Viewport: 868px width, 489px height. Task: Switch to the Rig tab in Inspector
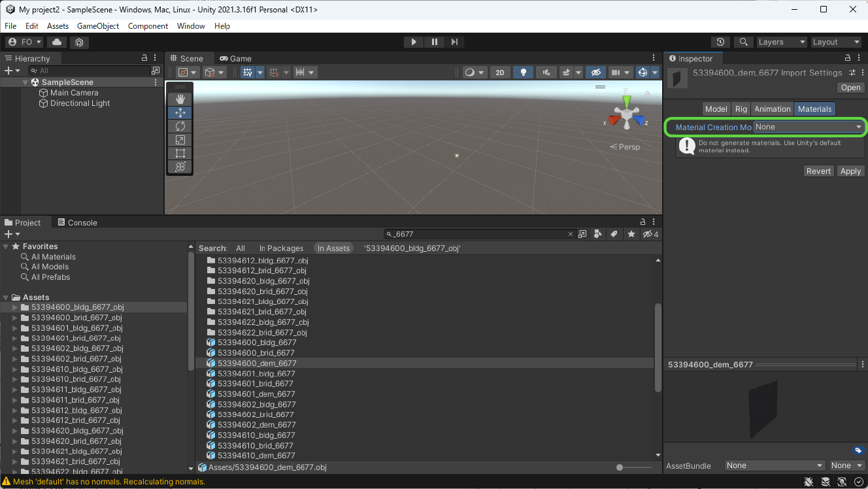(741, 109)
